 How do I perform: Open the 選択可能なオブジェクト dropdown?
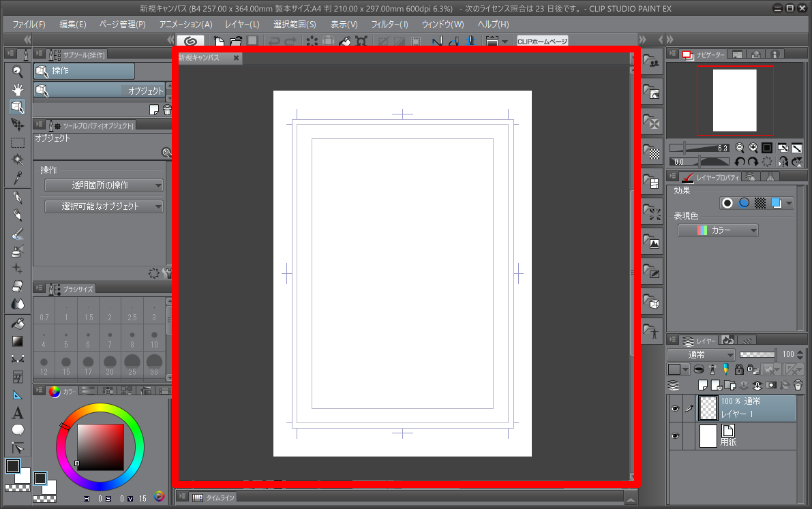[x=104, y=206]
